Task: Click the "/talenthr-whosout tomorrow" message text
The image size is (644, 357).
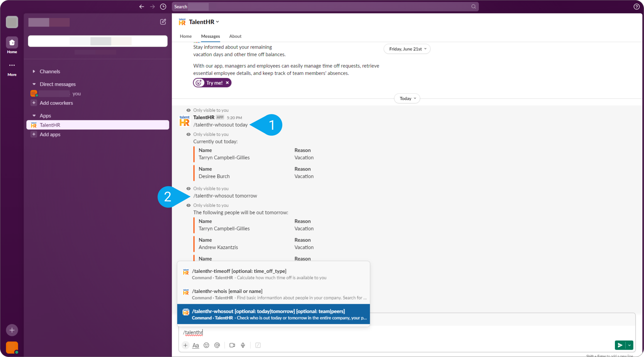Action: 225,196
